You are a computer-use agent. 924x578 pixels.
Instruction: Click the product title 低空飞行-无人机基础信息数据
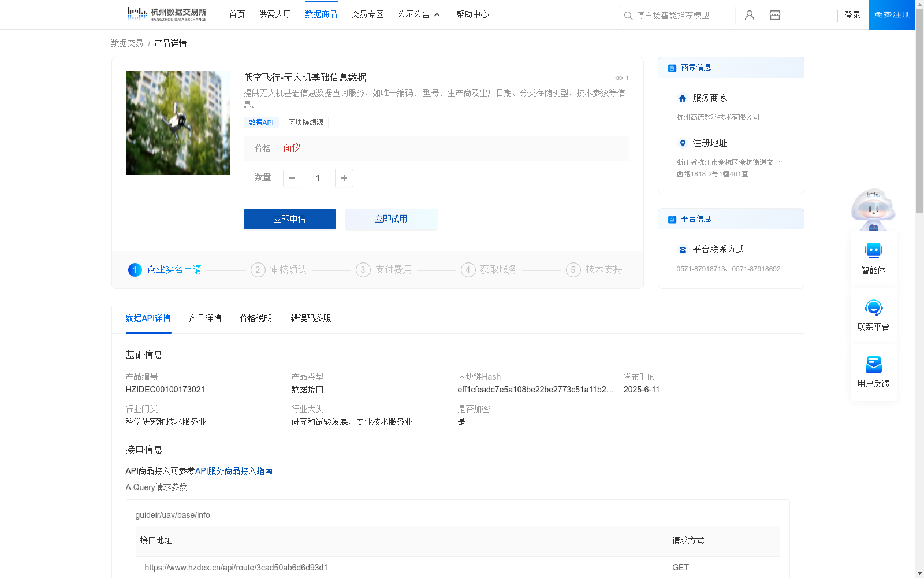tap(305, 77)
